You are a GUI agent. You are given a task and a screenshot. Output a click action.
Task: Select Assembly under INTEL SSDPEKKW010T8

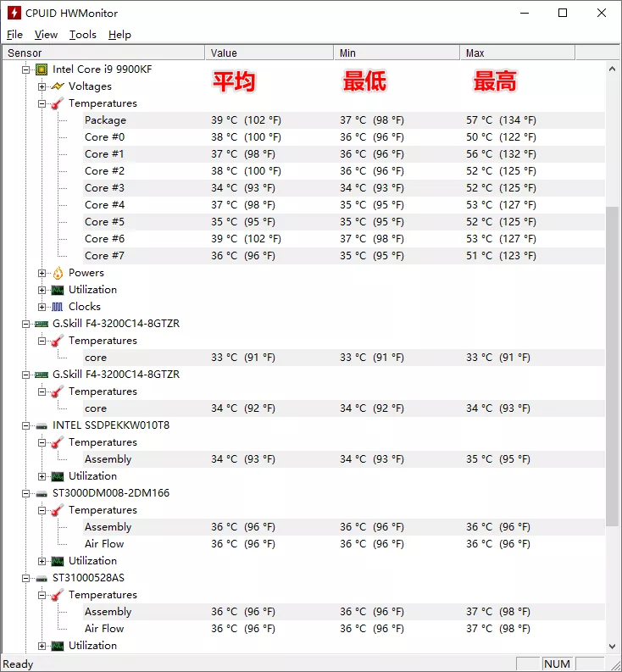click(344, 459)
